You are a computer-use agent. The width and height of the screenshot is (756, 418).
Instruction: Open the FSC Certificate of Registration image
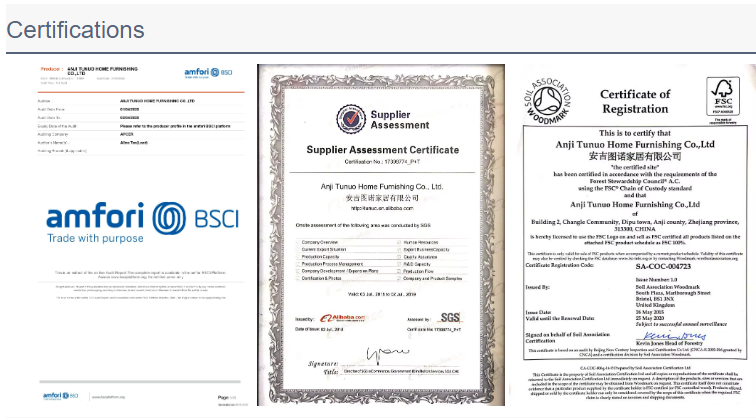pos(634,235)
